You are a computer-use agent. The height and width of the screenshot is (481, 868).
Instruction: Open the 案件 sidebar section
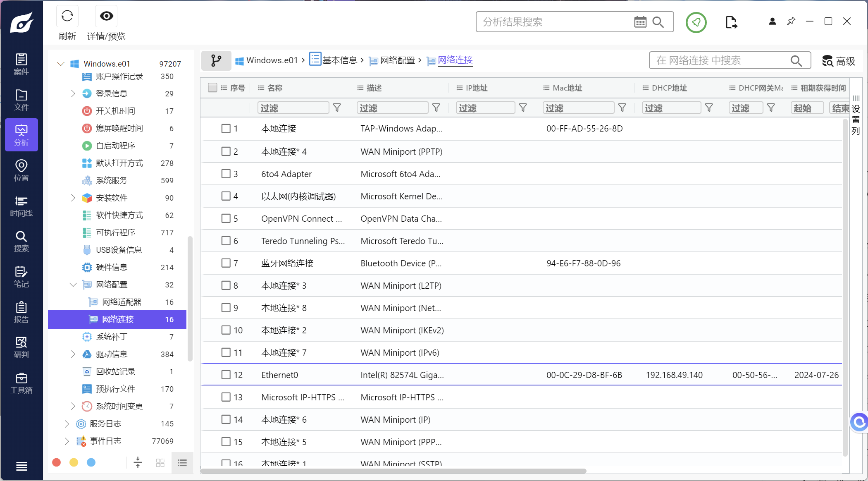point(21,65)
